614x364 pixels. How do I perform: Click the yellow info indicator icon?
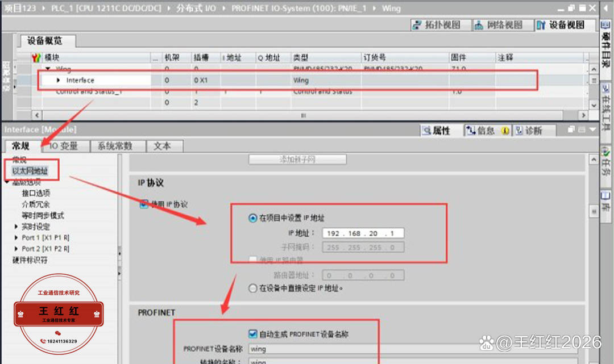pos(505,131)
